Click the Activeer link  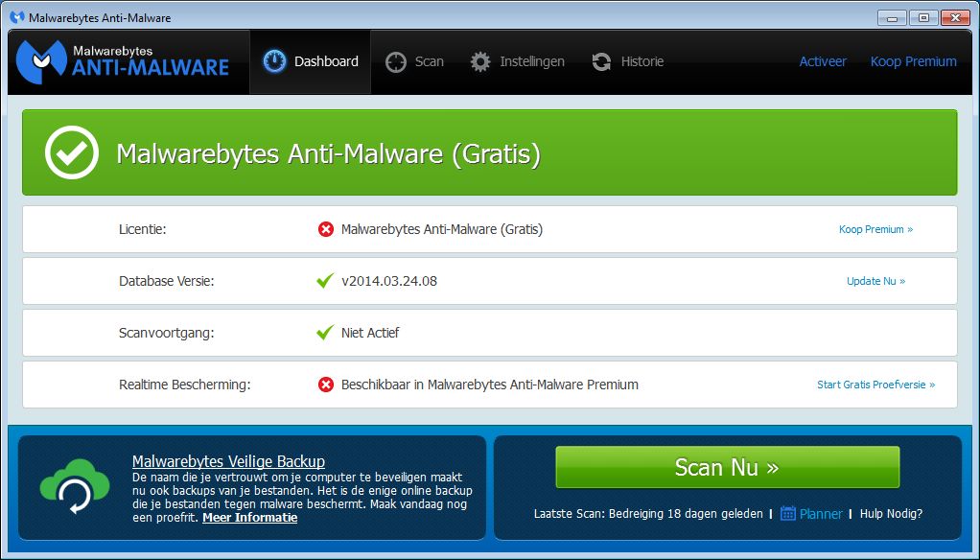pyautogui.click(x=823, y=61)
